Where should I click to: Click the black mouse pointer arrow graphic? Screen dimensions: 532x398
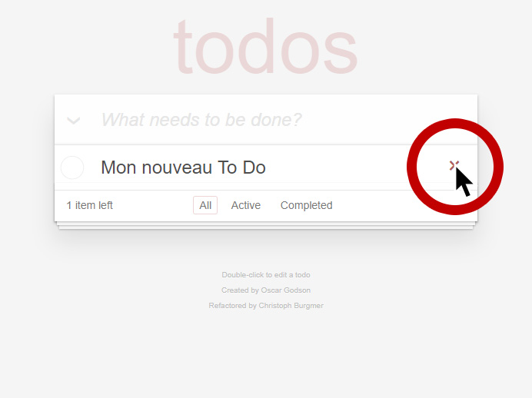464,182
